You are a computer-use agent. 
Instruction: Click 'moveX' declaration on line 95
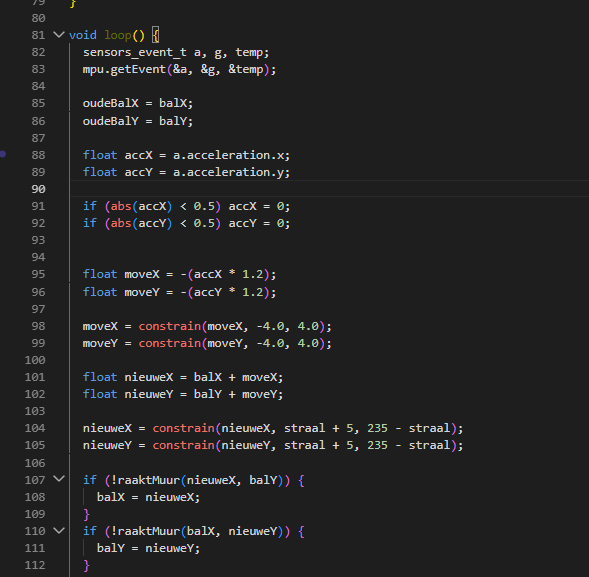[x=142, y=274]
